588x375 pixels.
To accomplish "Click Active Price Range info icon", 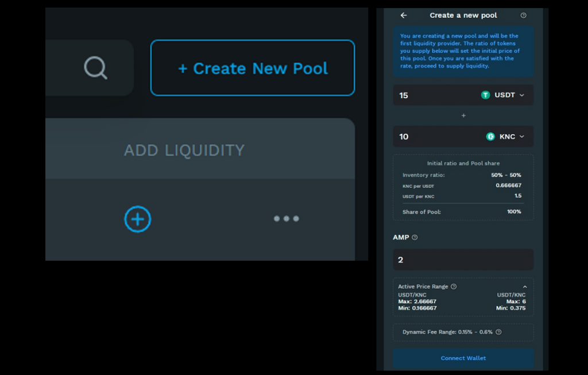I will click(x=454, y=287).
